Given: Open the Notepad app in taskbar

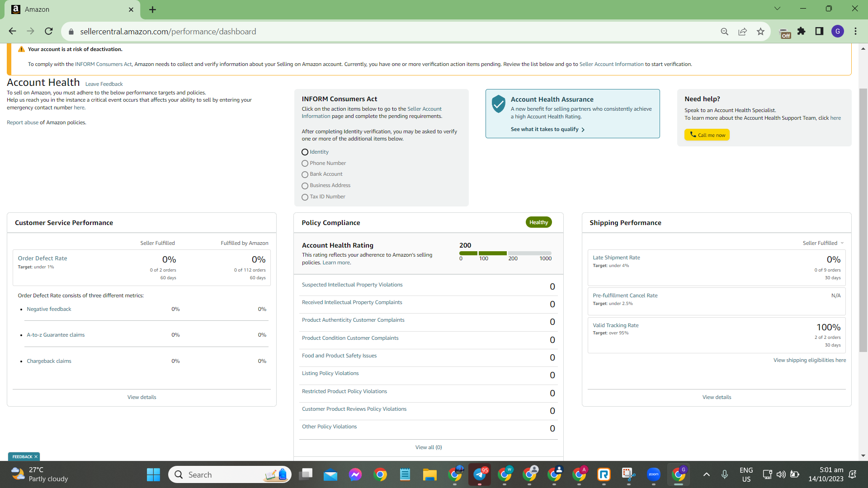Looking at the screenshot, I should click(x=405, y=474).
